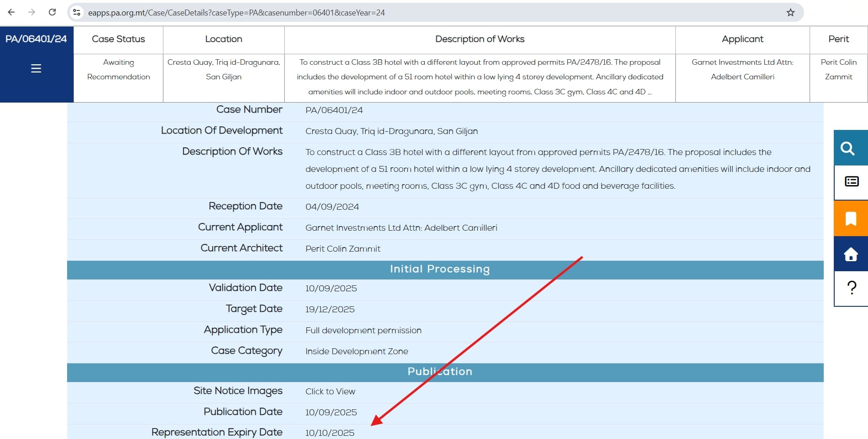Open the 'Click to View' site notice link
Viewport: 868px width, 439px height.
tap(330, 392)
